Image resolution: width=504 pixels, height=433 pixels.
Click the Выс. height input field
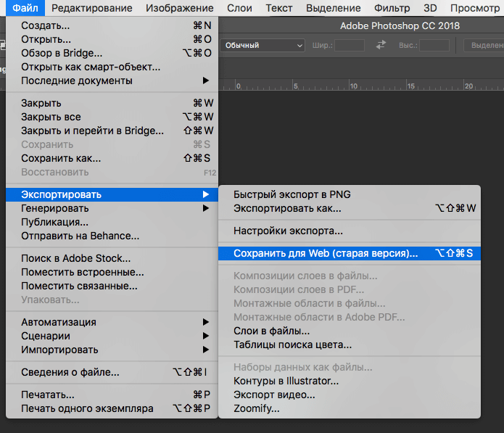(x=434, y=45)
